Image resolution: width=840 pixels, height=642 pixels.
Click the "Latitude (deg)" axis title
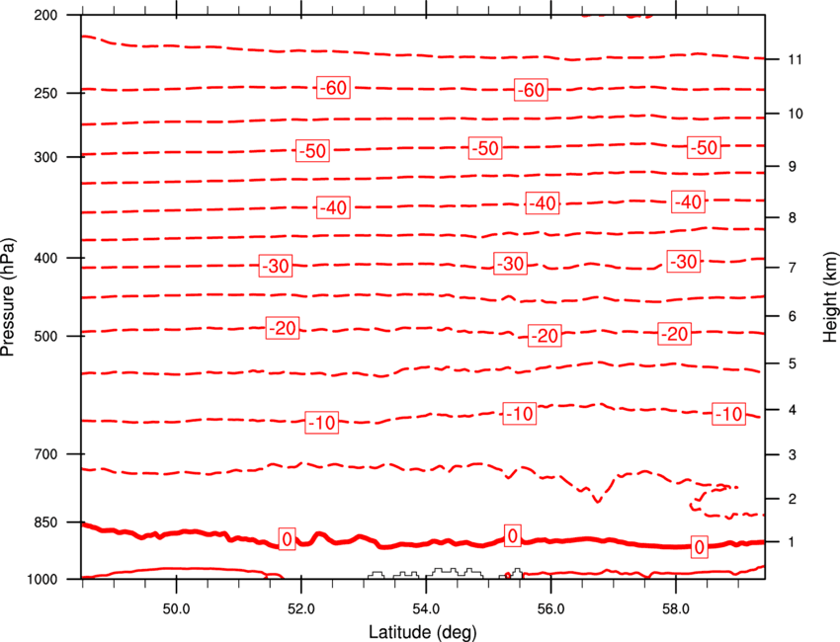[x=423, y=632]
